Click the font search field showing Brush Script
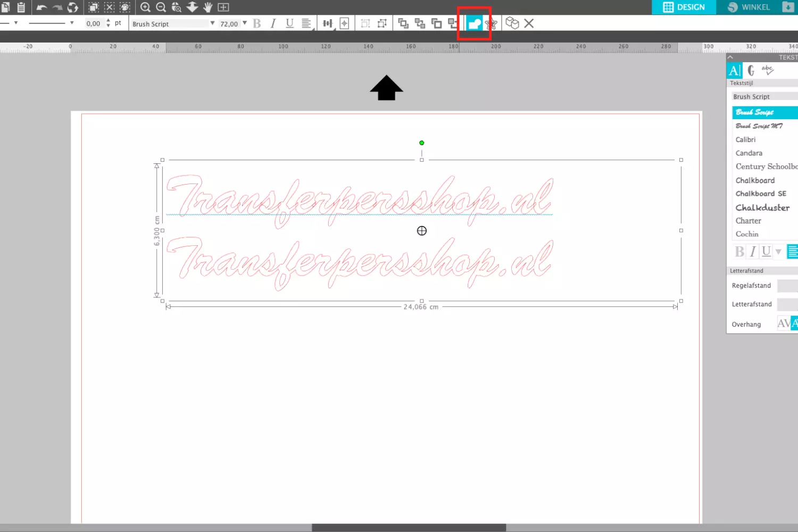 pos(764,96)
